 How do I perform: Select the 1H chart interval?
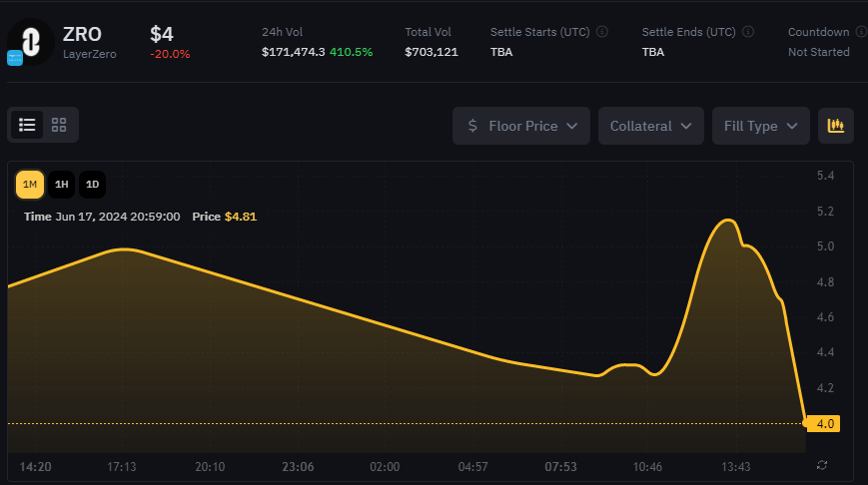click(x=62, y=185)
